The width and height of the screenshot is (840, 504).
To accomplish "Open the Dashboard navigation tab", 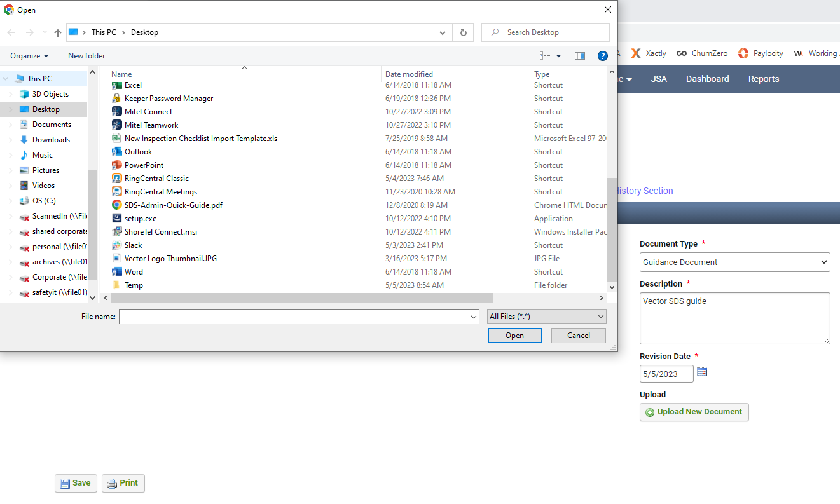I will pyautogui.click(x=707, y=79).
